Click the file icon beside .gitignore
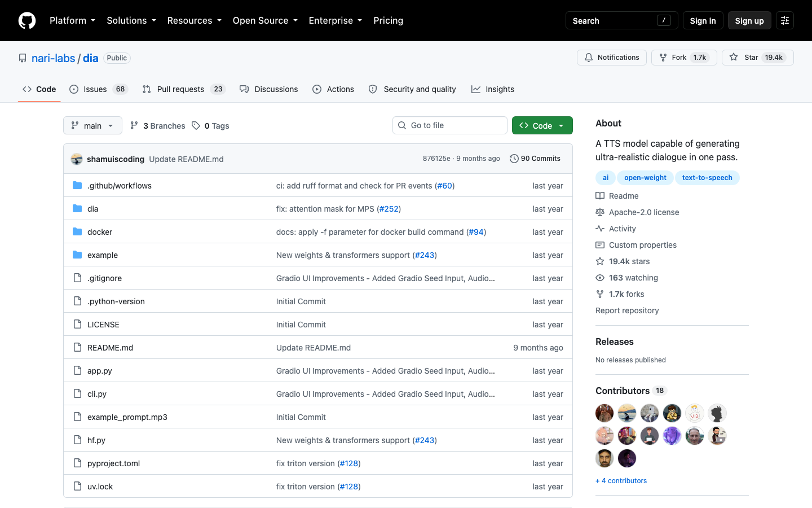 (77, 278)
